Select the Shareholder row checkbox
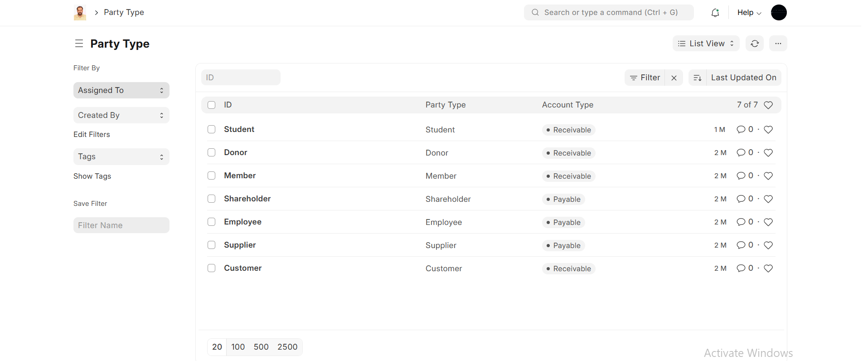 tap(211, 199)
